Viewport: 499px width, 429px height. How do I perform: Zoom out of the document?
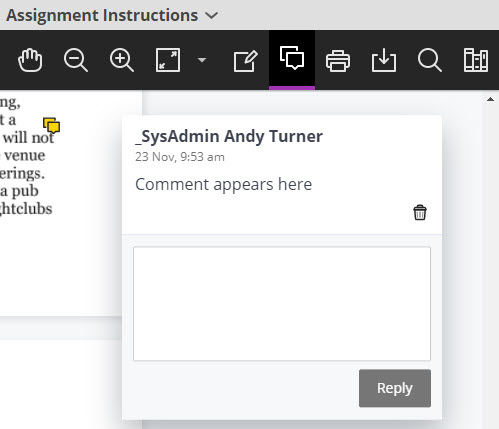[x=76, y=60]
